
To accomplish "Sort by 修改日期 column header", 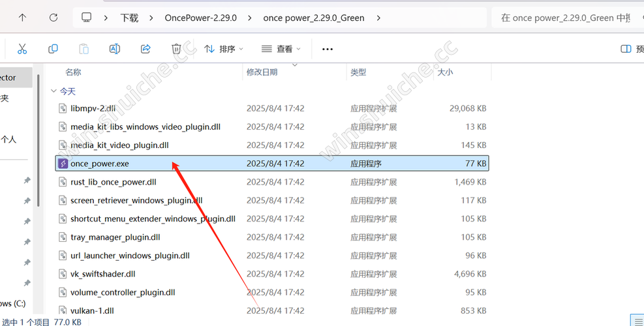I will coord(262,72).
